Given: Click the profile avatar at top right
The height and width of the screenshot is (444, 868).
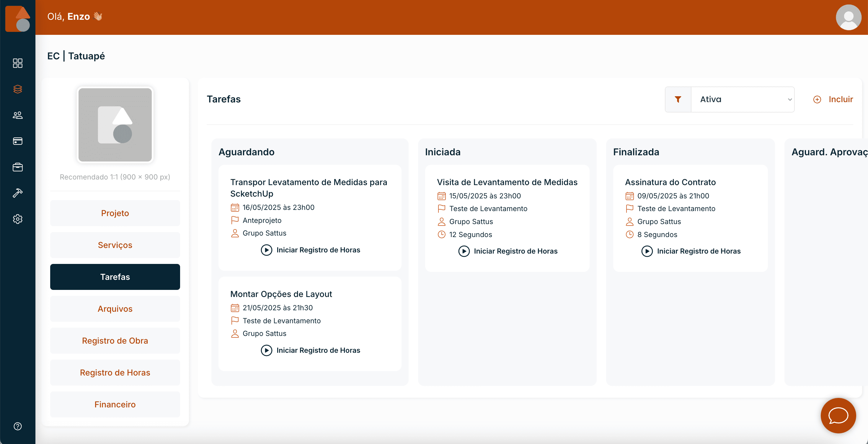Looking at the screenshot, I should (x=848, y=17).
